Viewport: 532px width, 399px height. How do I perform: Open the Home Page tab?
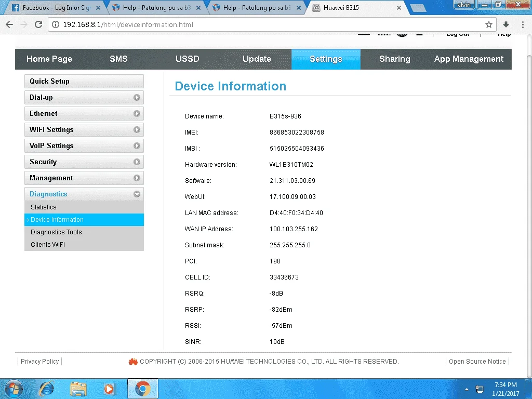pos(49,59)
